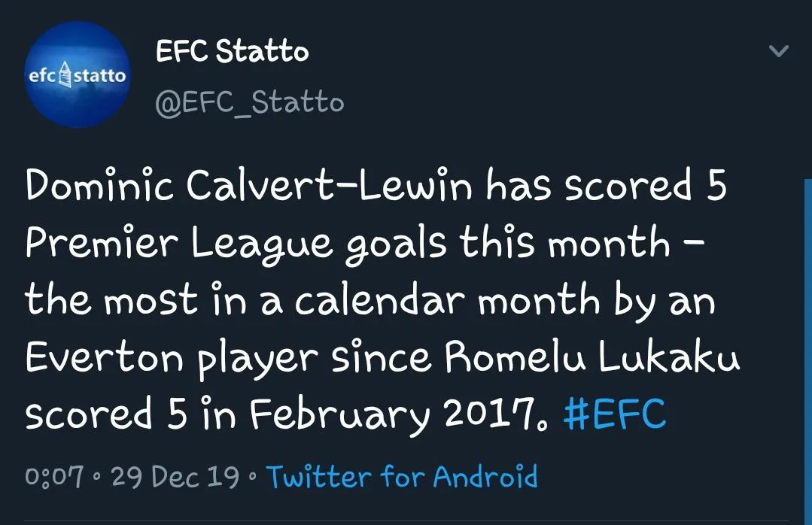Open the #EFC hashtag
Screen dimensions: 812x525
pyautogui.click(x=614, y=414)
